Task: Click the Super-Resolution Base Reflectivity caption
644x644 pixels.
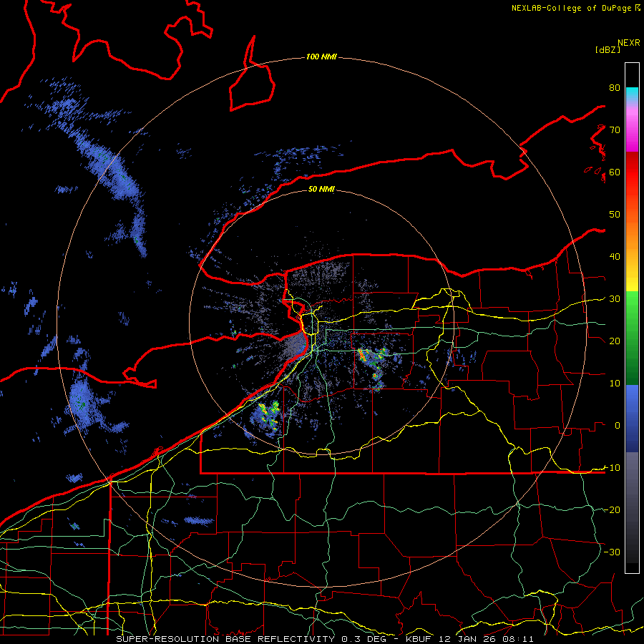Action: click(x=325, y=639)
